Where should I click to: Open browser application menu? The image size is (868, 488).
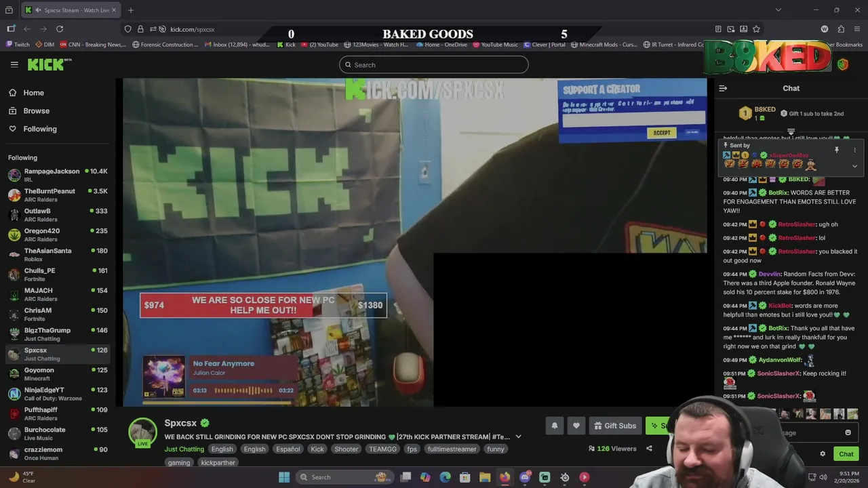[x=857, y=29]
